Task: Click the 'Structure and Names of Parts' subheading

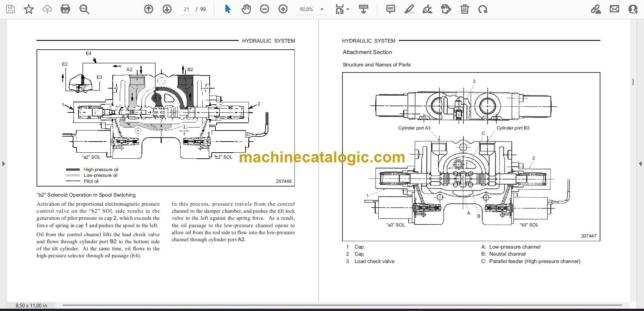Action: click(x=377, y=65)
